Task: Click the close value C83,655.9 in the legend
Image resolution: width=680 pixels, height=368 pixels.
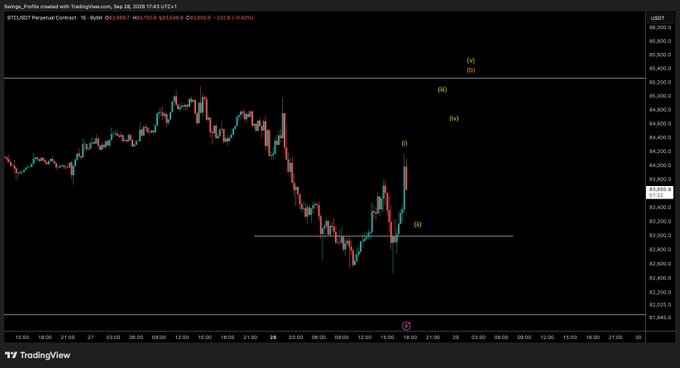Action: pos(198,18)
